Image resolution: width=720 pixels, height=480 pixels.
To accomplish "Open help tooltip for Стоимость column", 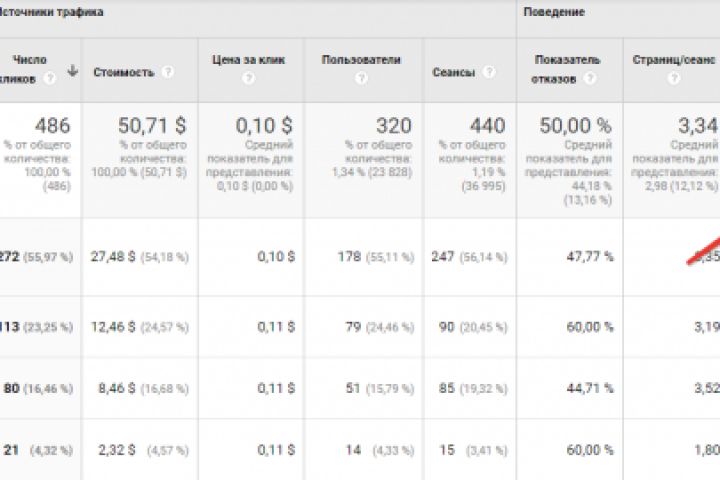I will tap(167, 72).
